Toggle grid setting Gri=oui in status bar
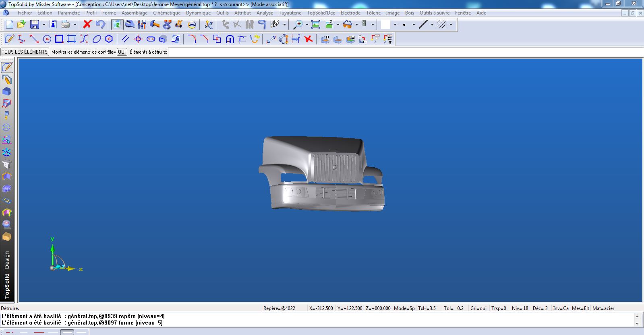 478,308
